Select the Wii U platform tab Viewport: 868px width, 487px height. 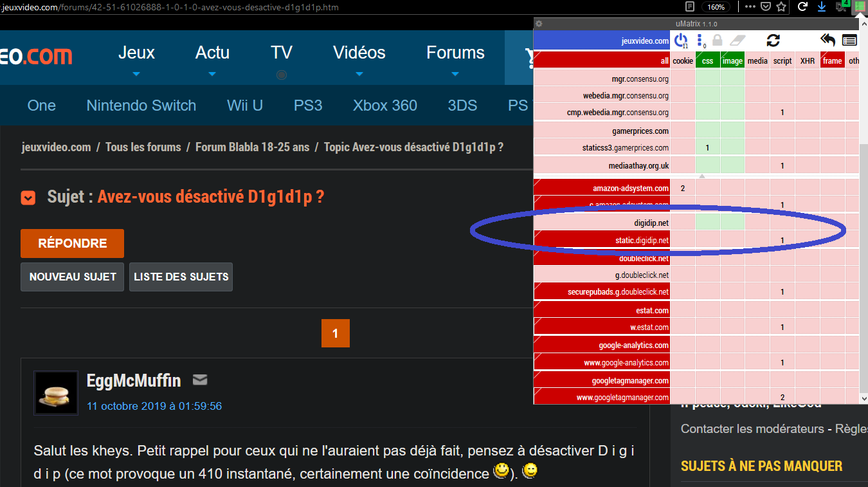(x=245, y=106)
